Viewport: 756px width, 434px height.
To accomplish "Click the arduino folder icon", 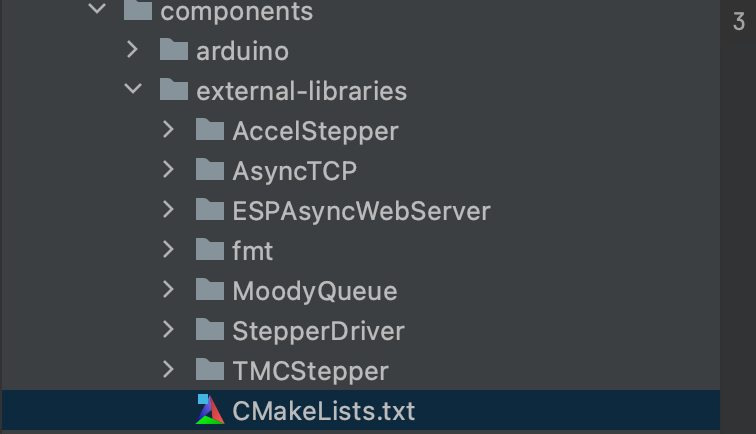I will tap(174, 50).
